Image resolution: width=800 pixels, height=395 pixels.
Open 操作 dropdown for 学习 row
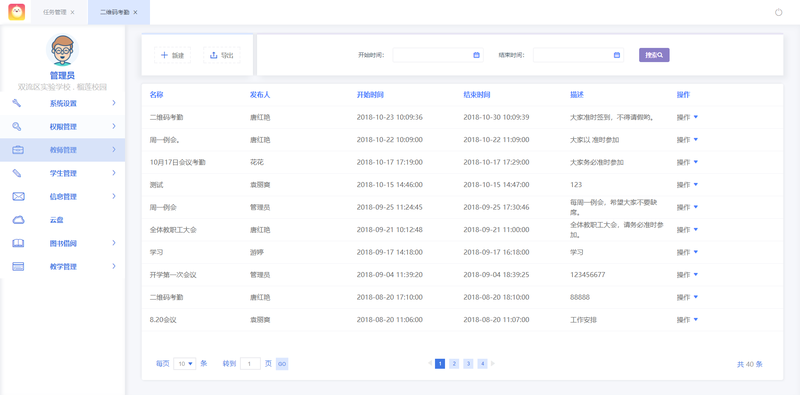pyautogui.click(x=687, y=252)
